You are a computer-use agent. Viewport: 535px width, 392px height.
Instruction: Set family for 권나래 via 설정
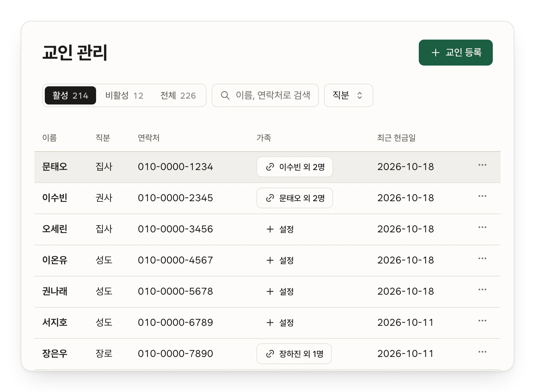[x=280, y=291]
